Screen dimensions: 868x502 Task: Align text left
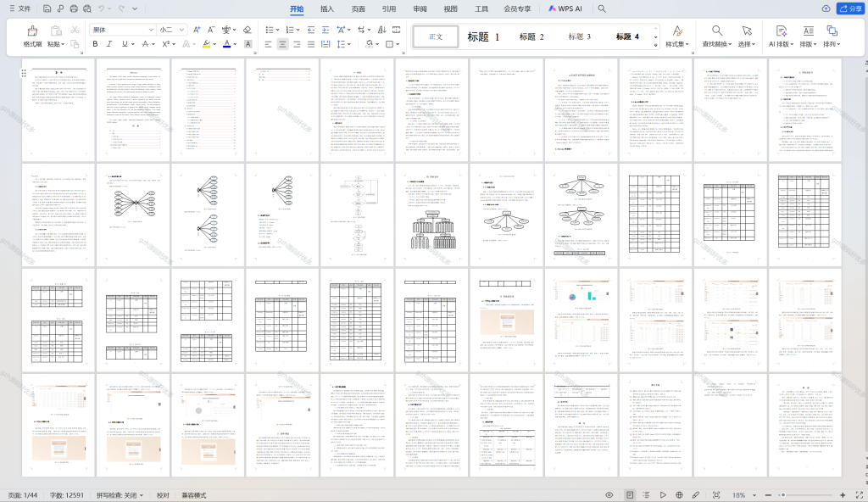[269, 44]
